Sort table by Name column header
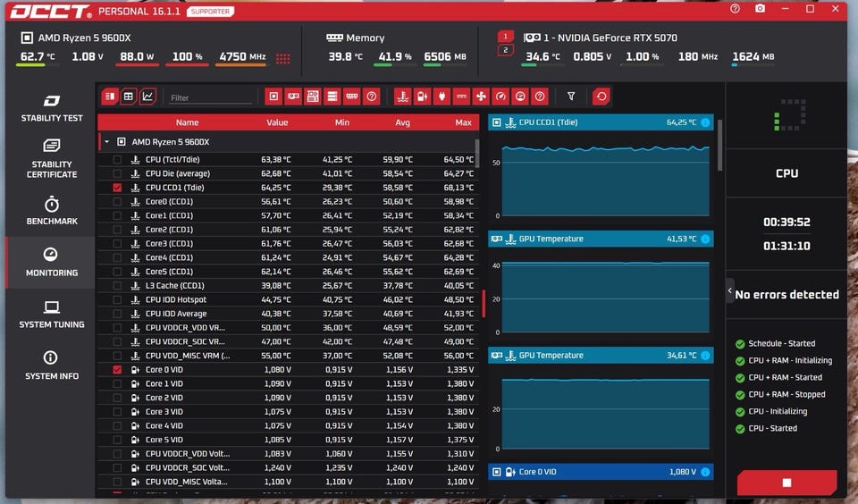This screenshot has width=858, height=504. click(187, 122)
